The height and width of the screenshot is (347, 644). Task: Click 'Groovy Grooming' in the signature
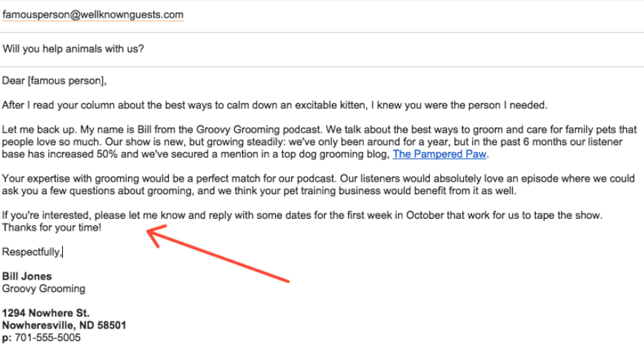point(44,288)
